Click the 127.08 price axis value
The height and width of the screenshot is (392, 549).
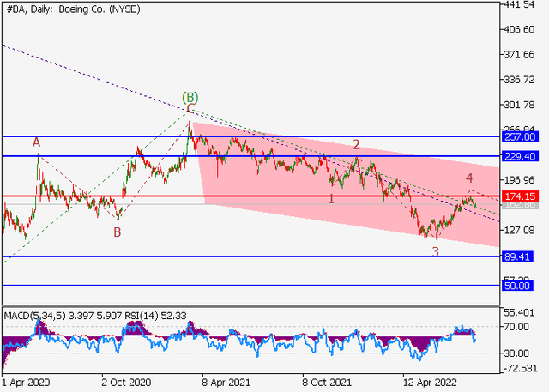tap(519, 230)
